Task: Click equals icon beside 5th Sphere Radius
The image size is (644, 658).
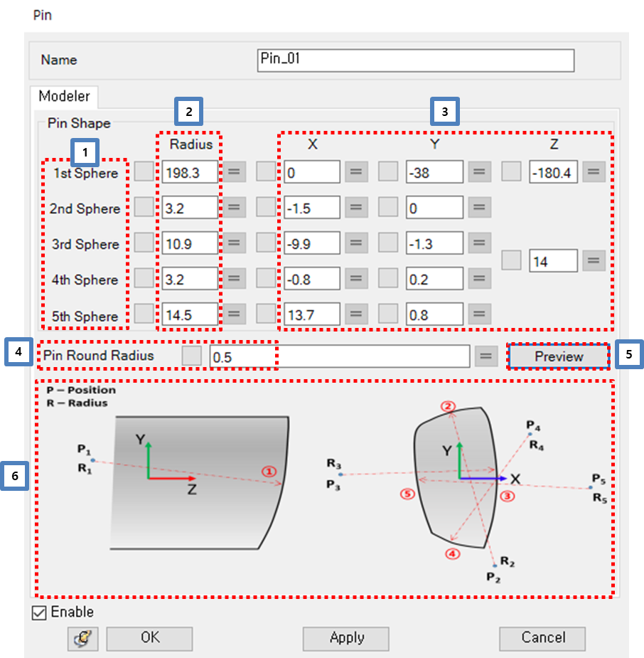Action: pos(235,314)
